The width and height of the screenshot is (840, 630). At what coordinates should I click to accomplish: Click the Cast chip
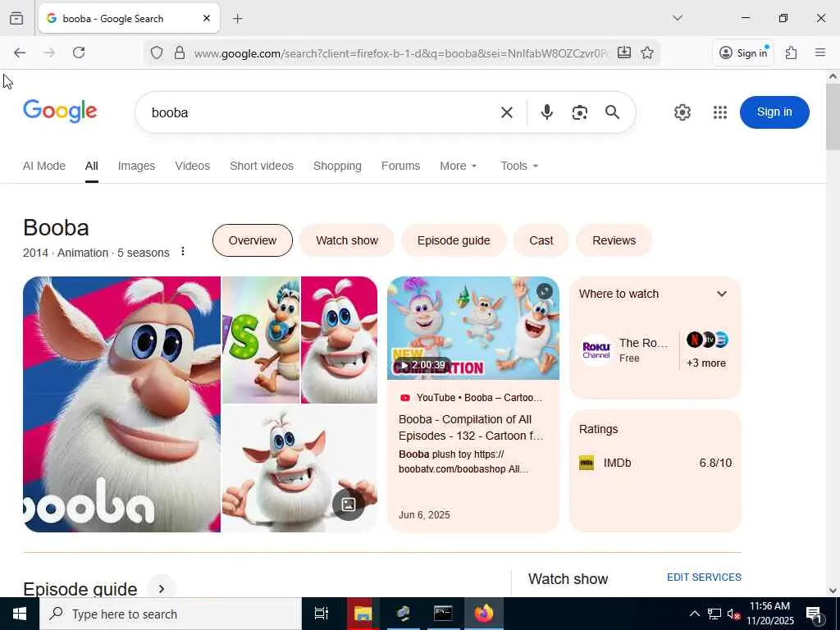pyautogui.click(x=541, y=240)
